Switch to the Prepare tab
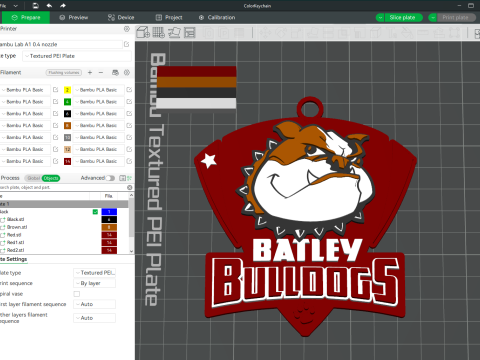Screen dimensions: 480x360 [x=26, y=17]
